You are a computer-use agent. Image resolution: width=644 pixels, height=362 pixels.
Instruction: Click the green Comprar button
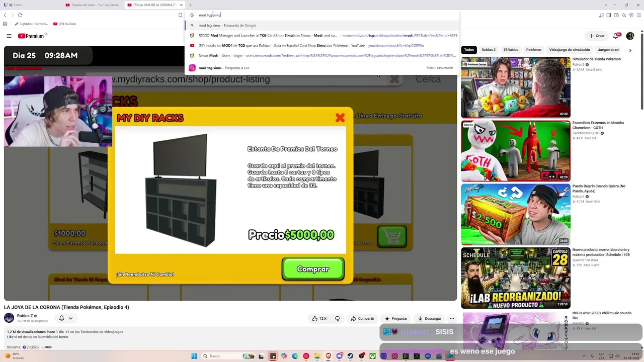point(313,269)
